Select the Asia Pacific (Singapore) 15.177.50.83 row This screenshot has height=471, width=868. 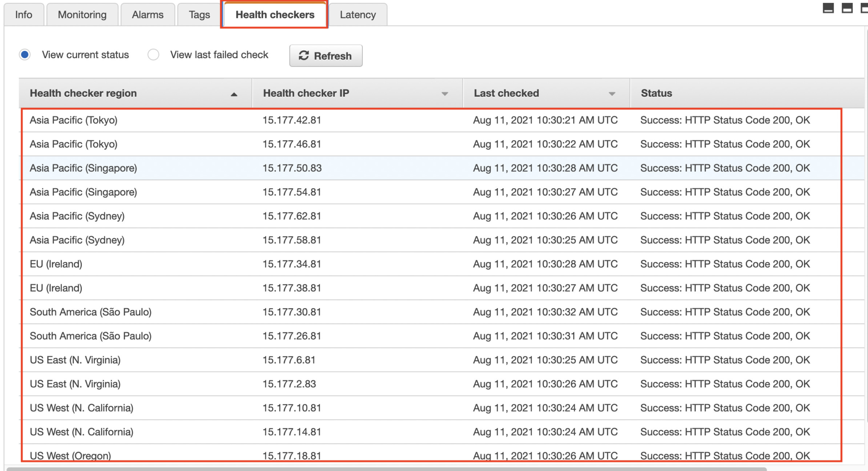[x=292, y=168]
